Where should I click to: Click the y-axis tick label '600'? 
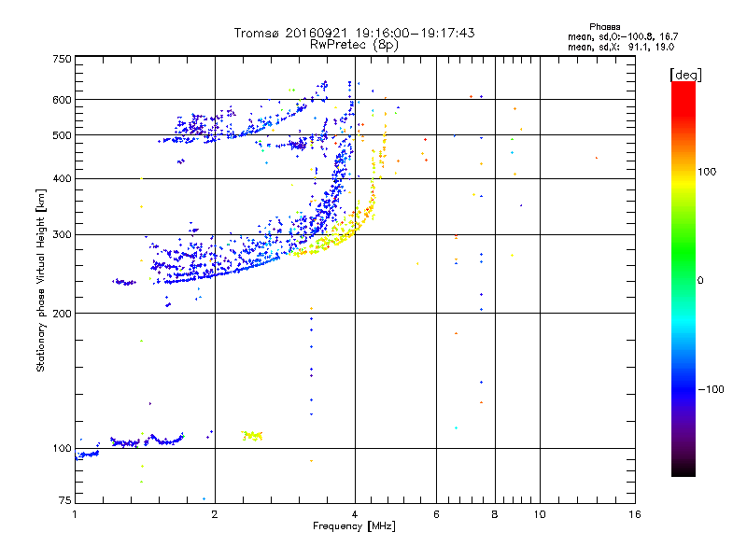coord(62,100)
